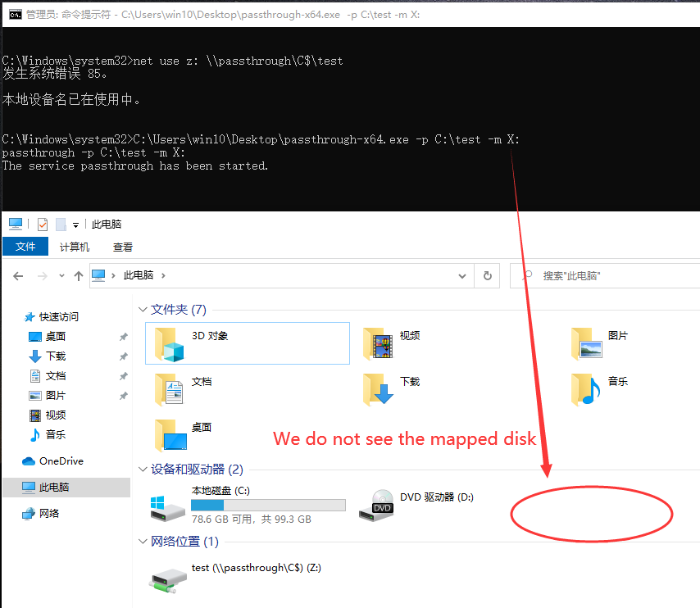Click the 78.6 GB 可用, 共 99.3 GB text
The width and height of the screenshot is (700, 608).
tap(252, 520)
